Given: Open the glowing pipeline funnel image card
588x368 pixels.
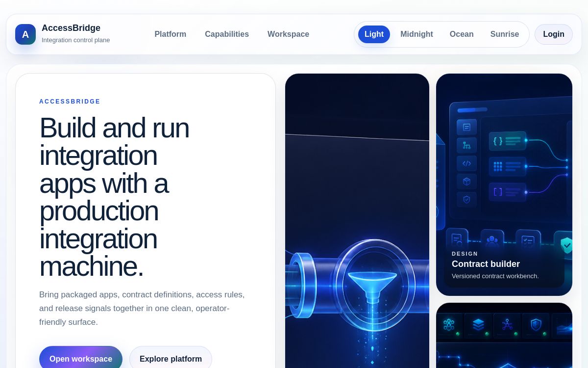Looking at the screenshot, I should click(357, 221).
